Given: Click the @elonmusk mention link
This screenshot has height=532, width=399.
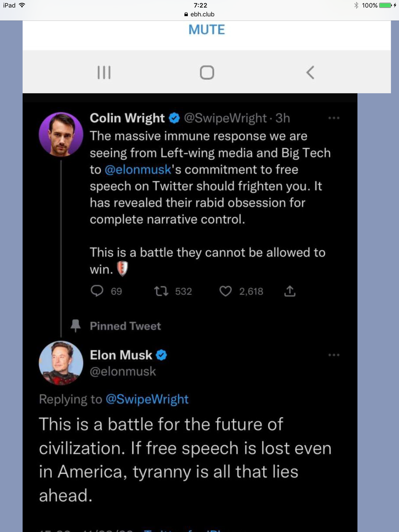Looking at the screenshot, I should point(138,170).
